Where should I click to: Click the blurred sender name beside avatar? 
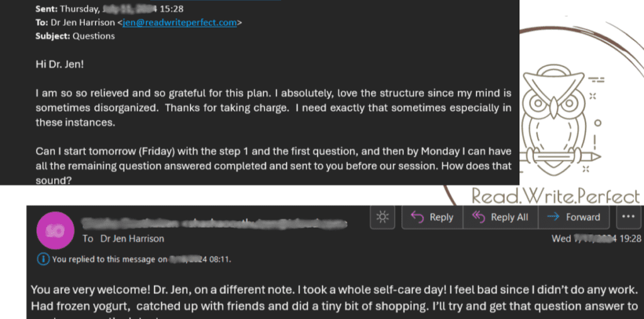click(214, 223)
